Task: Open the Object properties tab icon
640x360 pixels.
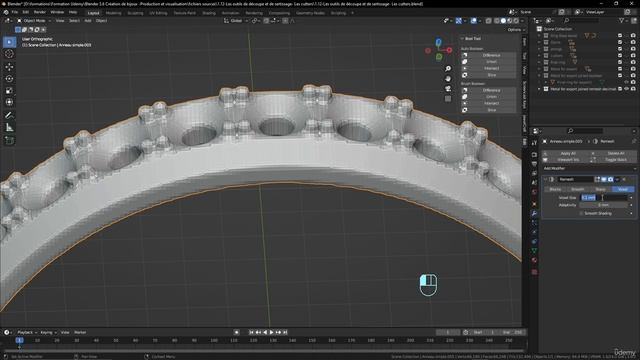Action: [x=534, y=204]
